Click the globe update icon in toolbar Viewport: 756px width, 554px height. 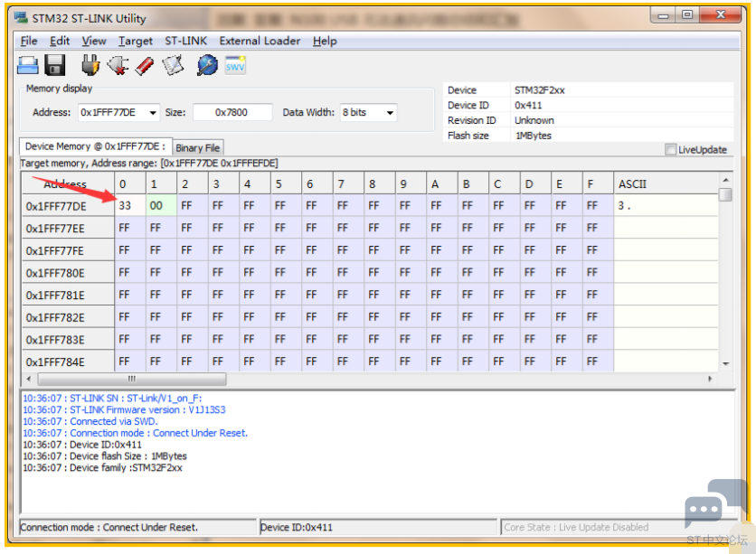207,65
